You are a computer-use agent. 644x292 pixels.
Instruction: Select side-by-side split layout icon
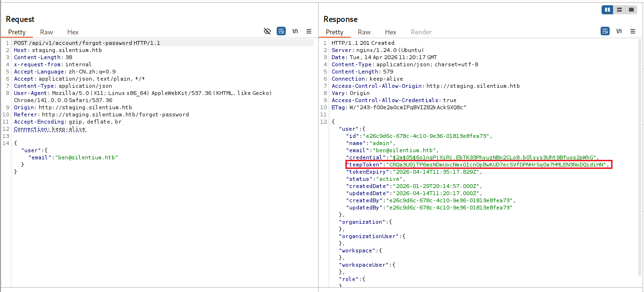(x=607, y=10)
